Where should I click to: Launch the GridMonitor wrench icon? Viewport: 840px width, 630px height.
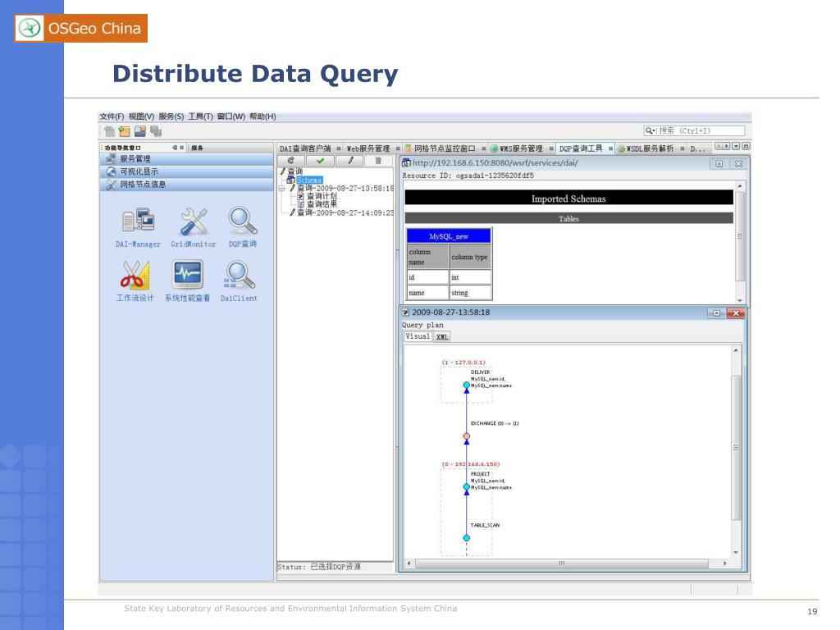(x=194, y=221)
